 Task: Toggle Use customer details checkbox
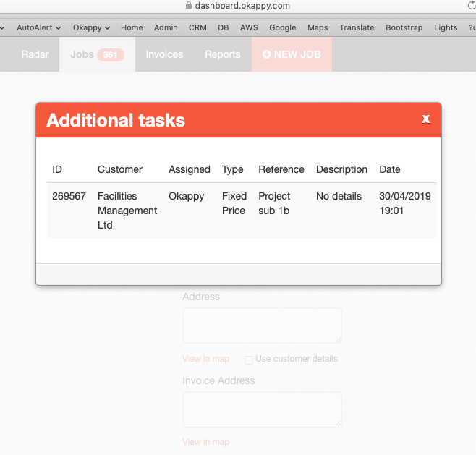249,360
